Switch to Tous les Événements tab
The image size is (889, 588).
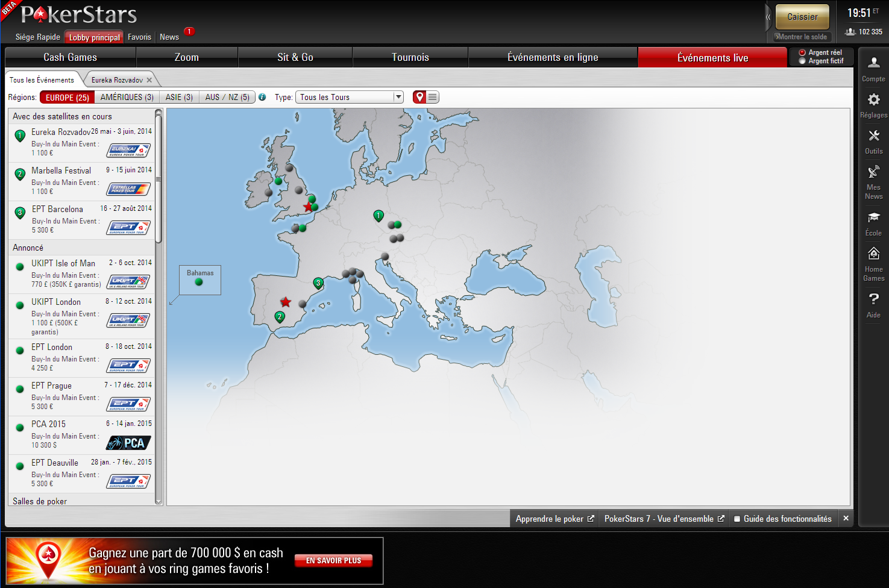tap(42, 80)
